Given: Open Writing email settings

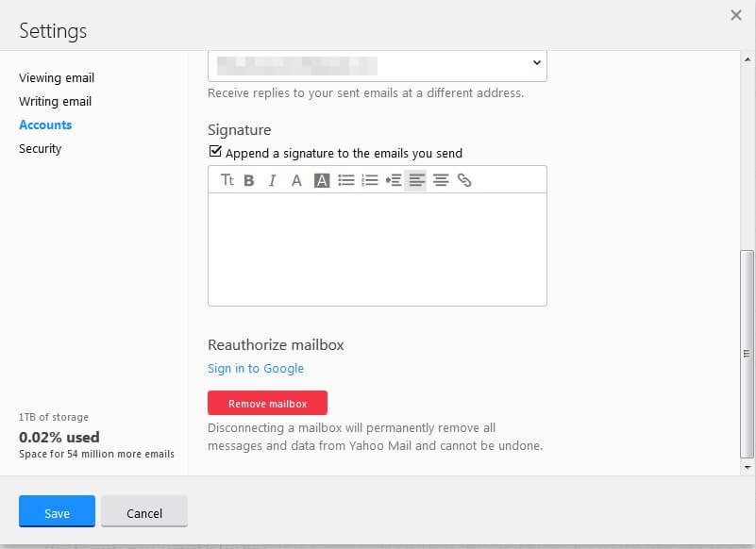Looking at the screenshot, I should pos(55,101).
